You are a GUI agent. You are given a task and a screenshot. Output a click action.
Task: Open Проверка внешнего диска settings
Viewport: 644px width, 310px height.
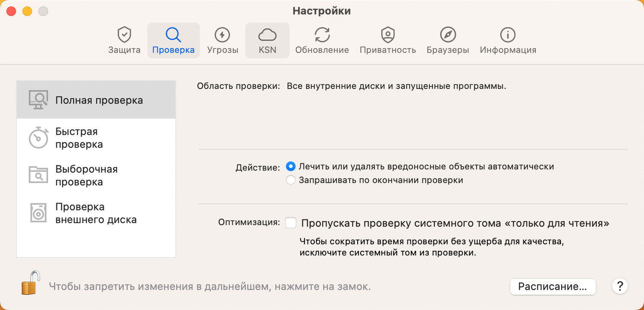pyautogui.click(x=96, y=213)
